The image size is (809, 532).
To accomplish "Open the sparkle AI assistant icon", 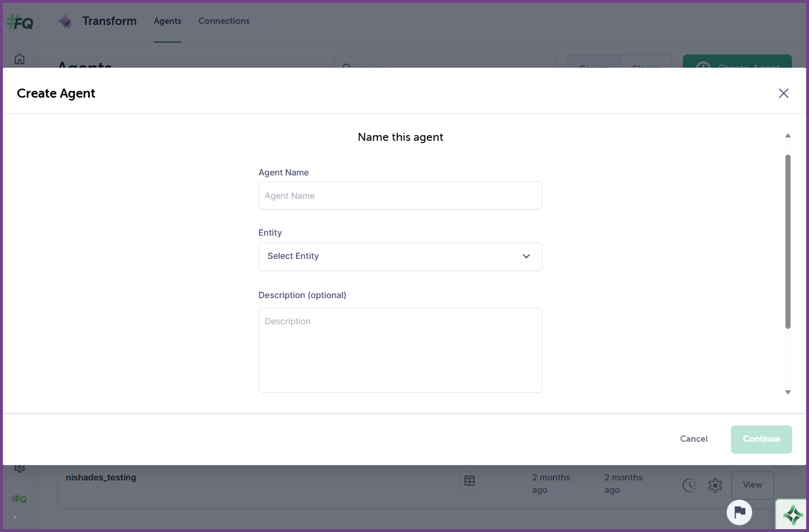I will click(x=793, y=515).
